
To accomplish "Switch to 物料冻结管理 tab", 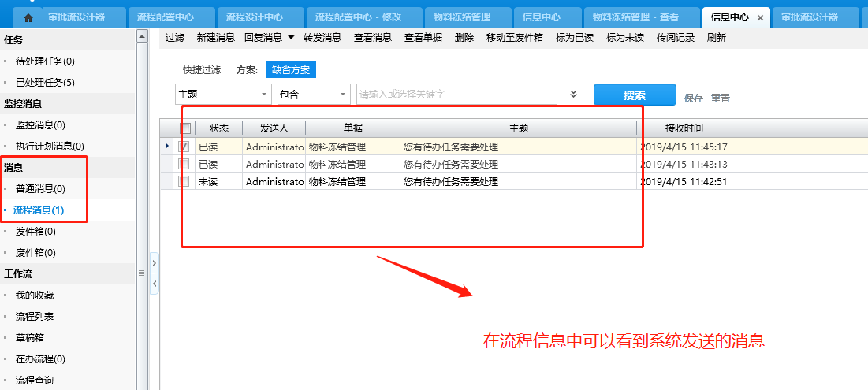I will click(x=466, y=17).
